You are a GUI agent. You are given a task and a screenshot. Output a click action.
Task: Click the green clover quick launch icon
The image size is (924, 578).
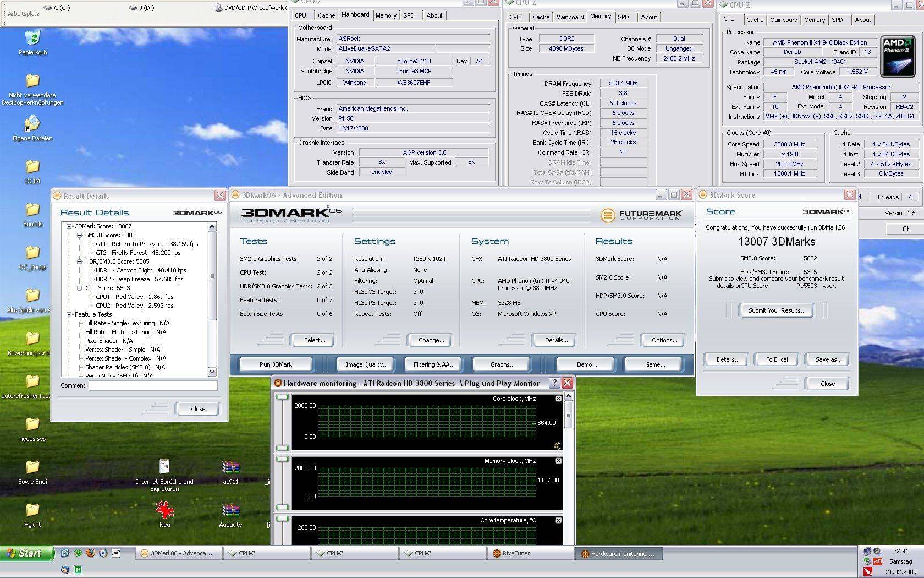pos(78,553)
